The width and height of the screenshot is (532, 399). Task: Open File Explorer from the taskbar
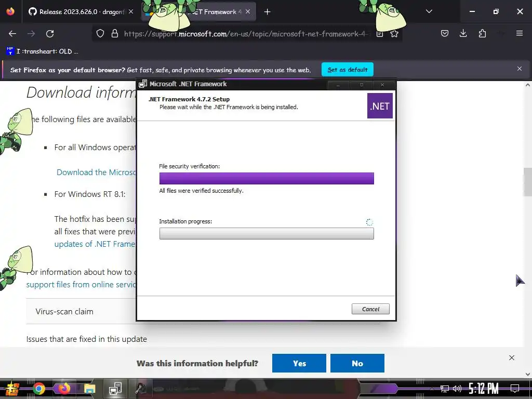(x=89, y=389)
